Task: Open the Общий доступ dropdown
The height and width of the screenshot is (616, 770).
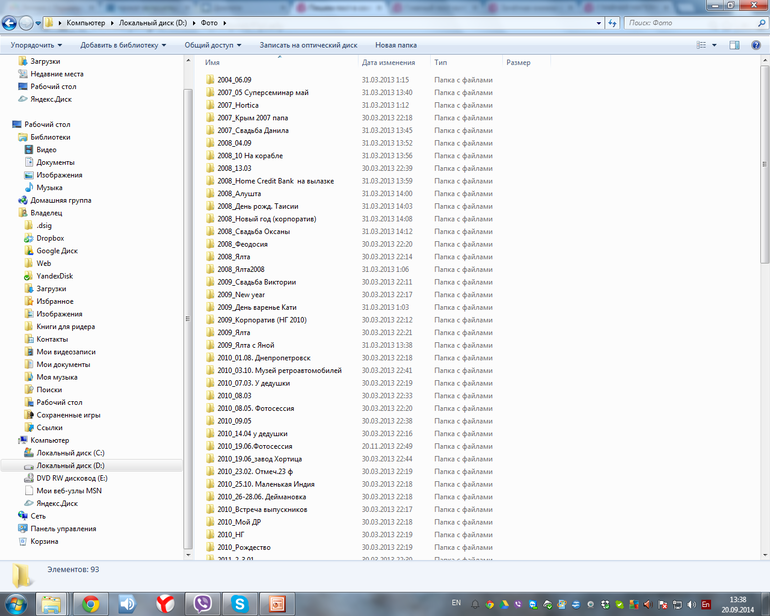Action: click(214, 45)
